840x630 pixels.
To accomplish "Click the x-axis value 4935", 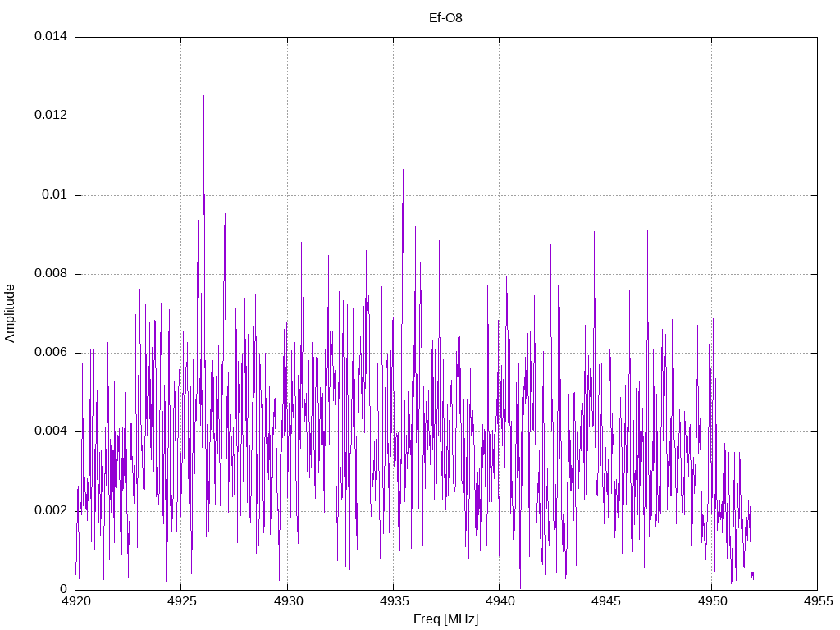I will click(x=394, y=601).
